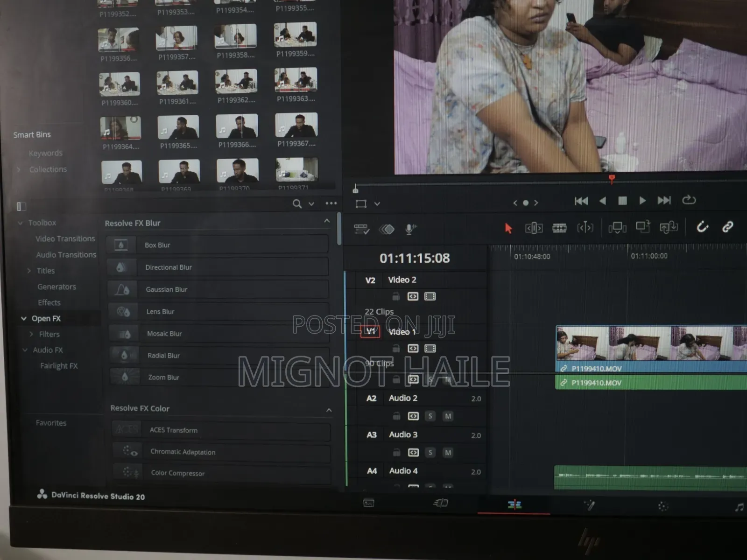Select the Gaussian Blur effect

[x=218, y=289]
